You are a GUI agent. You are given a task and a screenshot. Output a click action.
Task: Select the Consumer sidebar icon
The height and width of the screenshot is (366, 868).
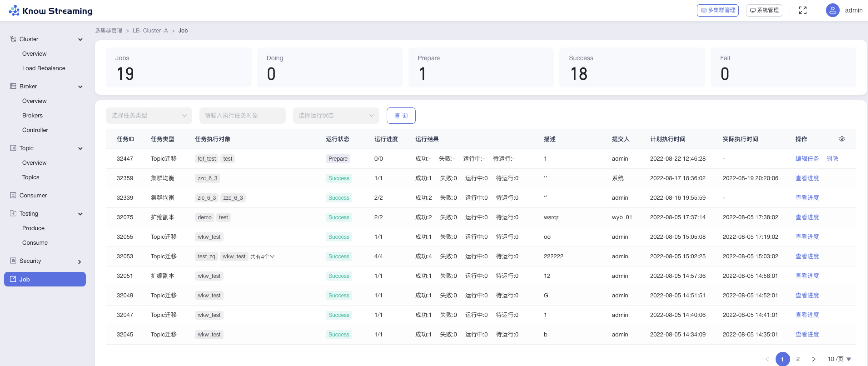(x=13, y=195)
